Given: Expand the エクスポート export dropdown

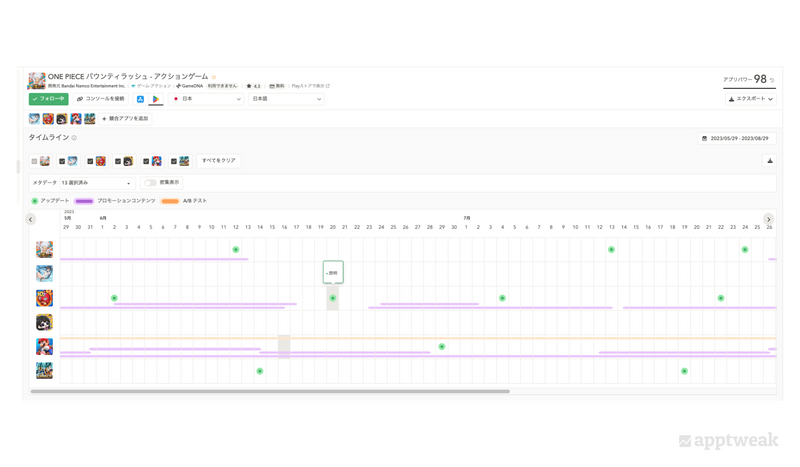Looking at the screenshot, I should point(751,99).
